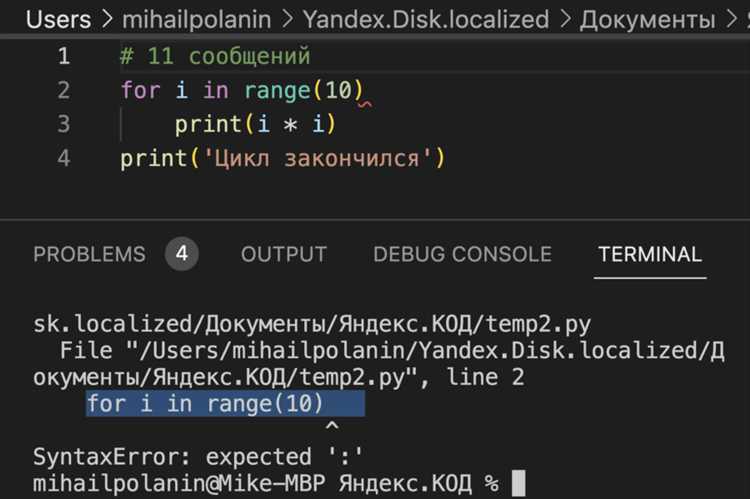The height and width of the screenshot is (499, 750).
Task: Select the TERMINAL tab
Action: 650,254
